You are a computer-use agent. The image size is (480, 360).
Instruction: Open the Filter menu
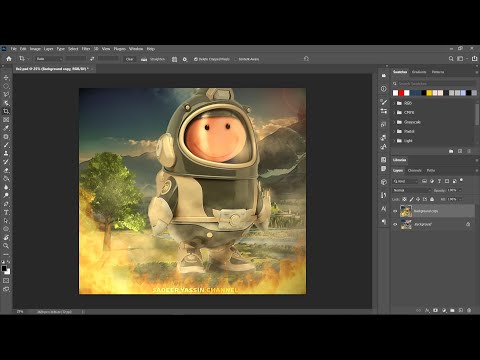click(86, 49)
